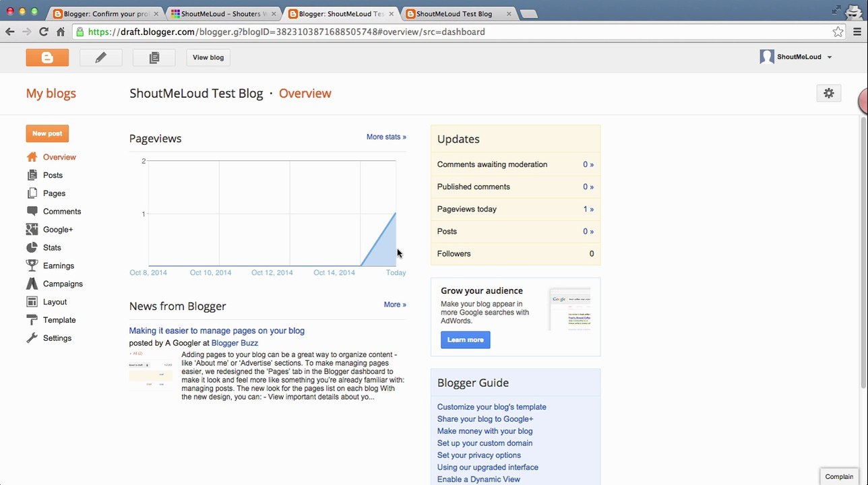
Task: Click the Stats pie chart icon
Action: coord(32,248)
